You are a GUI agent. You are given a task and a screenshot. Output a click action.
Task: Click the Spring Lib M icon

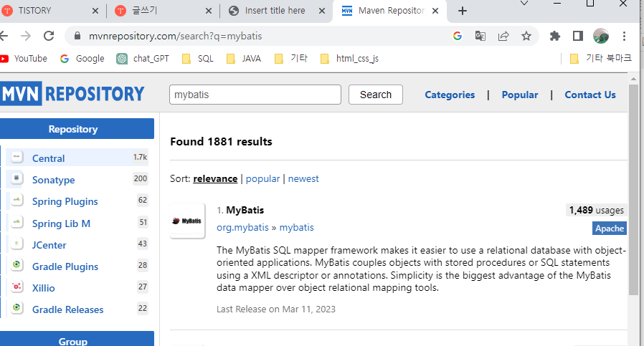[16, 222]
